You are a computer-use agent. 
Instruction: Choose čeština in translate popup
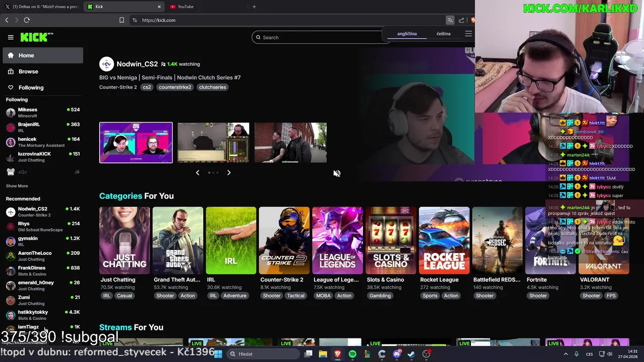(443, 34)
